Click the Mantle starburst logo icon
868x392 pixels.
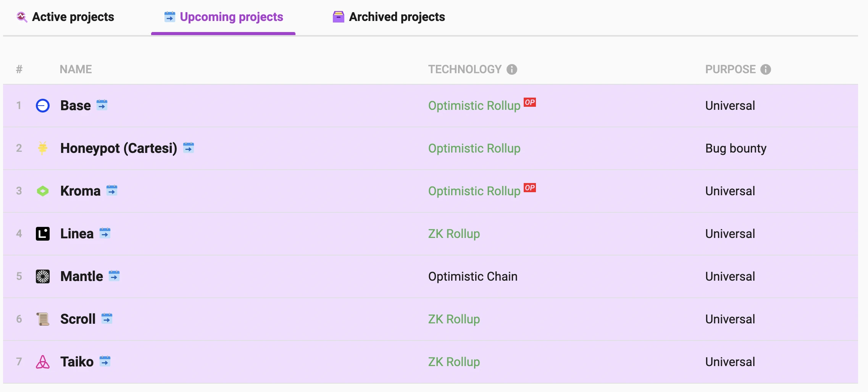(43, 276)
